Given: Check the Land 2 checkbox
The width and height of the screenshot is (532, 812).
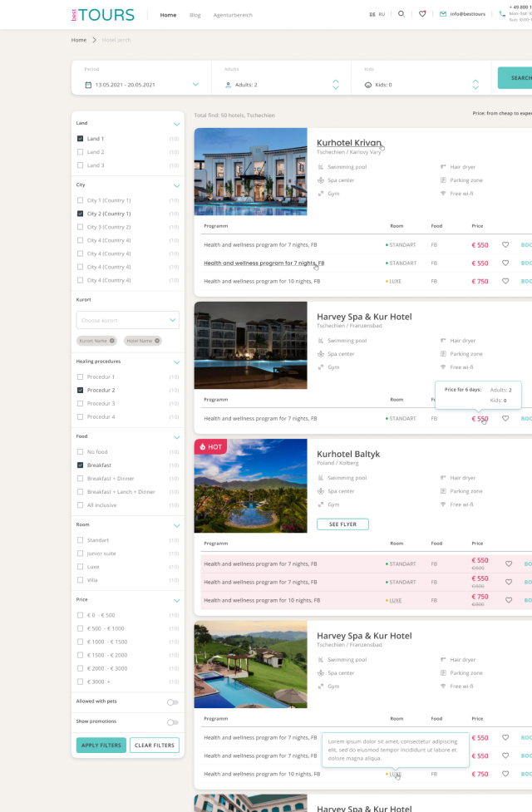Looking at the screenshot, I should point(80,152).
